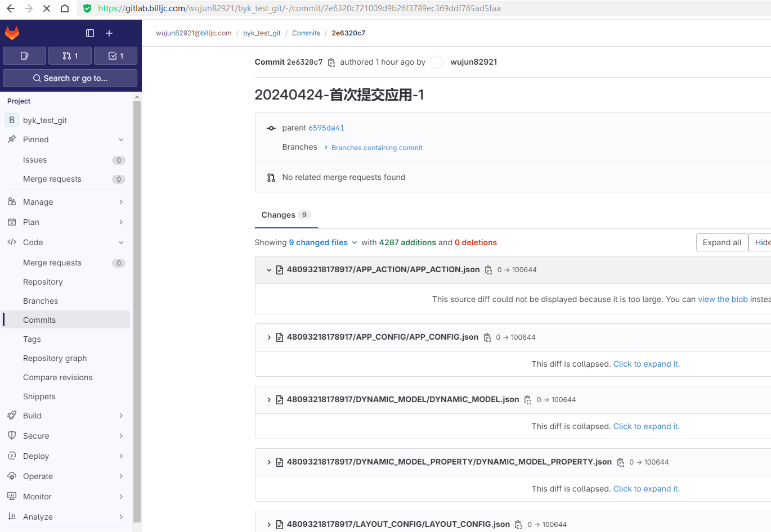This screenshot has width=771, height=532.
Task: Copy file path of LAYOUT_CONFIG.json
Action: 518,525
